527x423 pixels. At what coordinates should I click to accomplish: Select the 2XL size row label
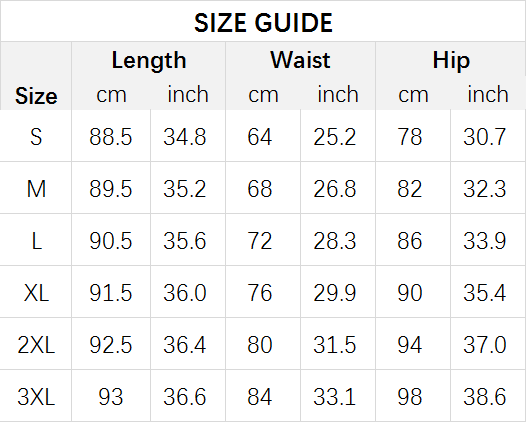[36, 345]
